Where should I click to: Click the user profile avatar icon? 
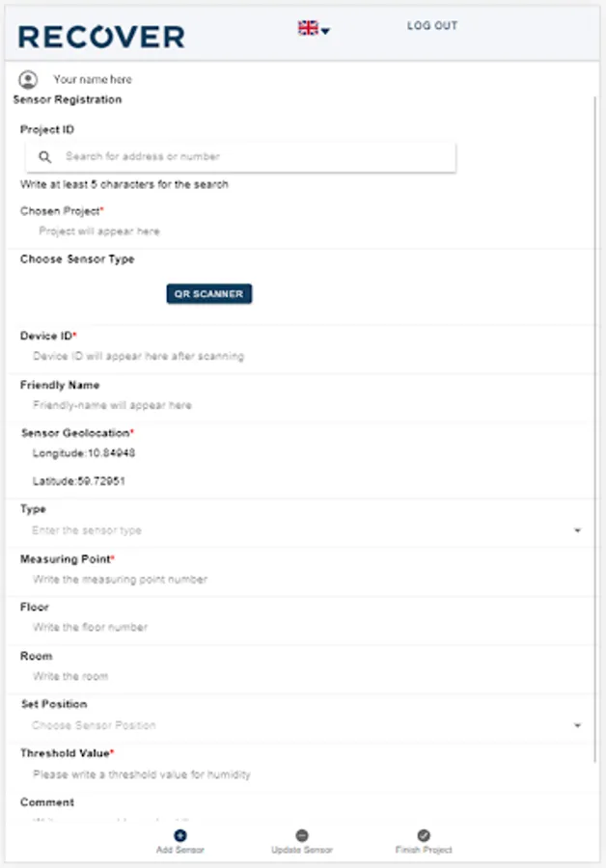tap(28, 79)
